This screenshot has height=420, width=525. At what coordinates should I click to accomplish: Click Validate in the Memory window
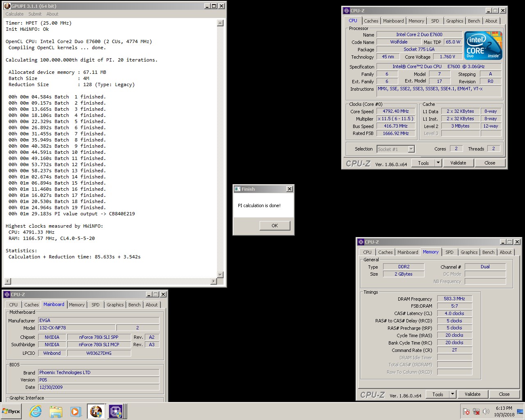tap(472, 394)
